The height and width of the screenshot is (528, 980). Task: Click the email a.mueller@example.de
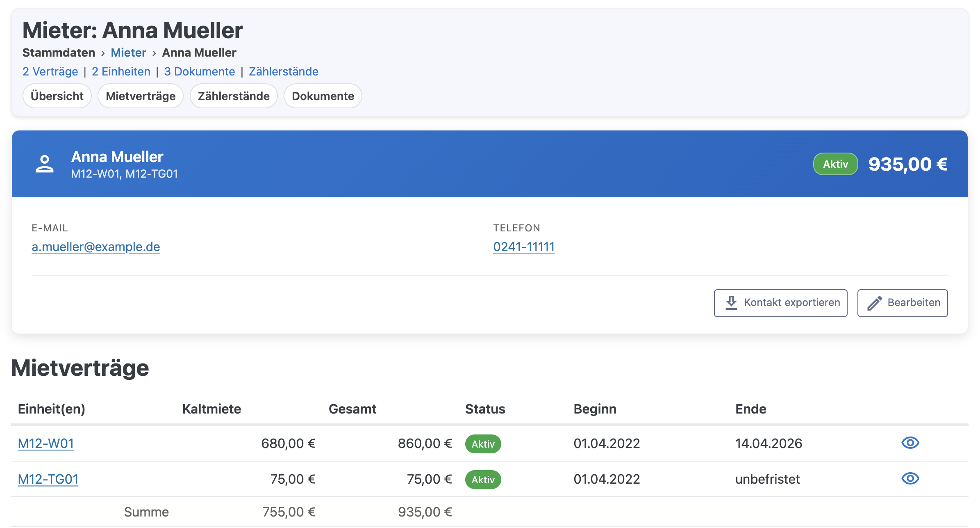[96, 247]
